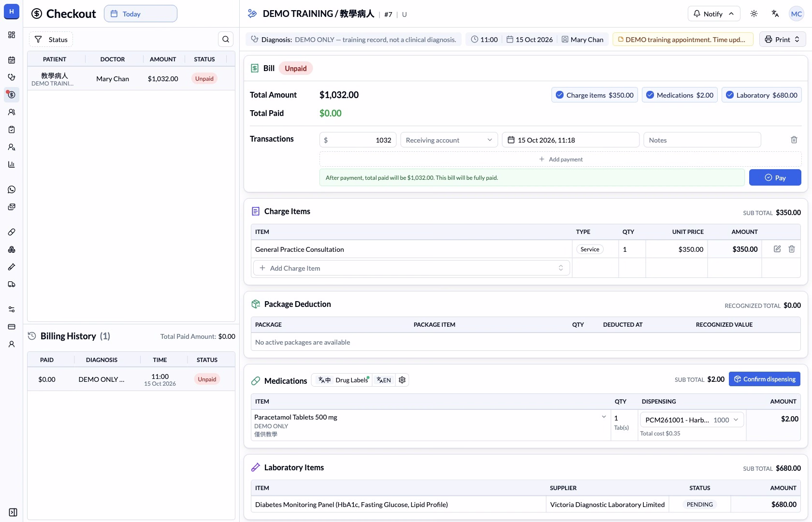Open the pill medications icon in sidebar
Viewport: 812px width, 522px height.
click(x=12, y=232)
